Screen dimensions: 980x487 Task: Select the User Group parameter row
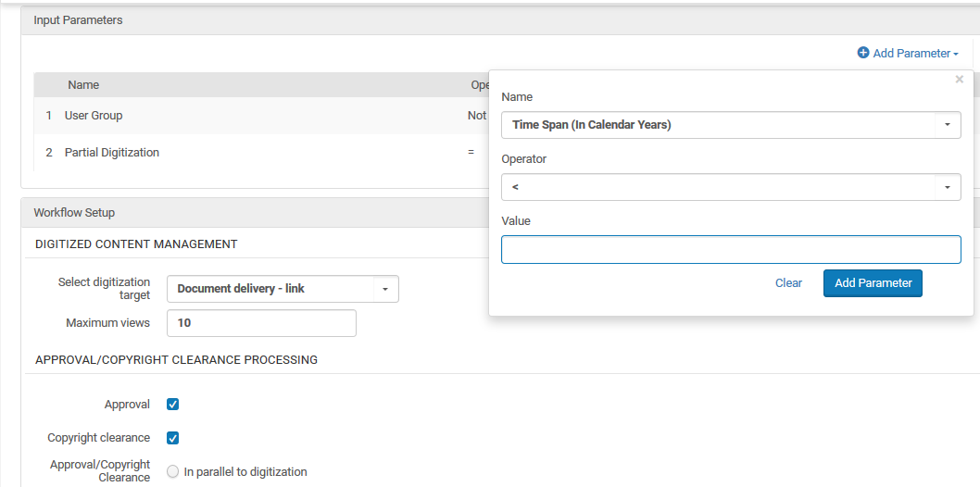[93, 116]
